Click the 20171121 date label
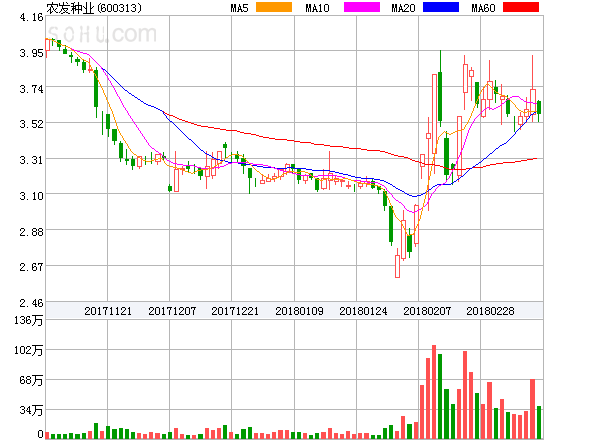Screen dimensions: 600x440 [108, 311]
